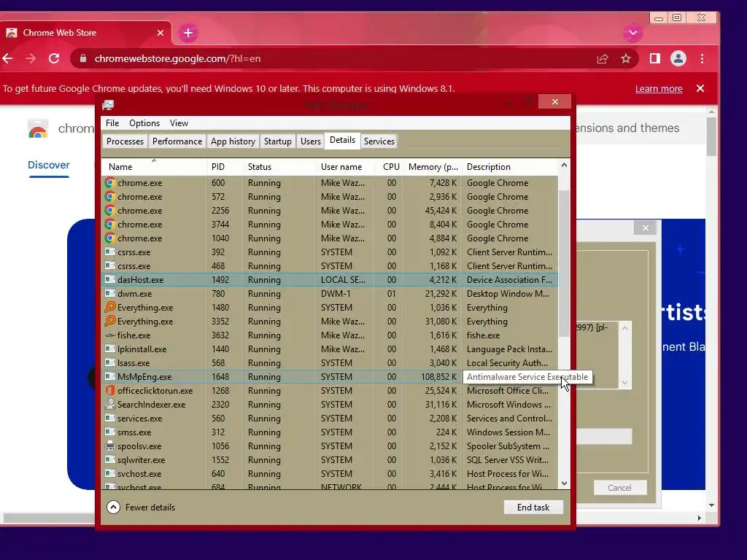Close the Chrome Web Store tab
This screenshot has height=560, width=747.
(160, 33)
